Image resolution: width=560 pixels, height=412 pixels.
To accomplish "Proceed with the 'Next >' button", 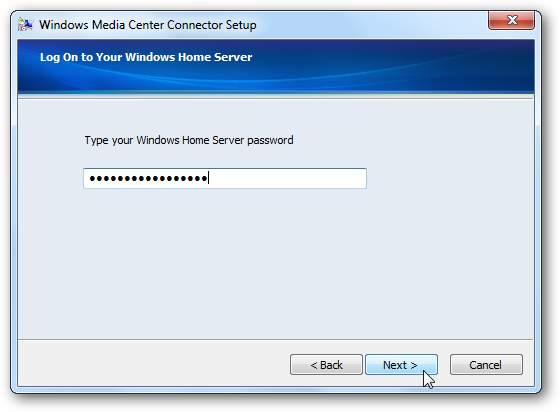I will pos(401,365).
